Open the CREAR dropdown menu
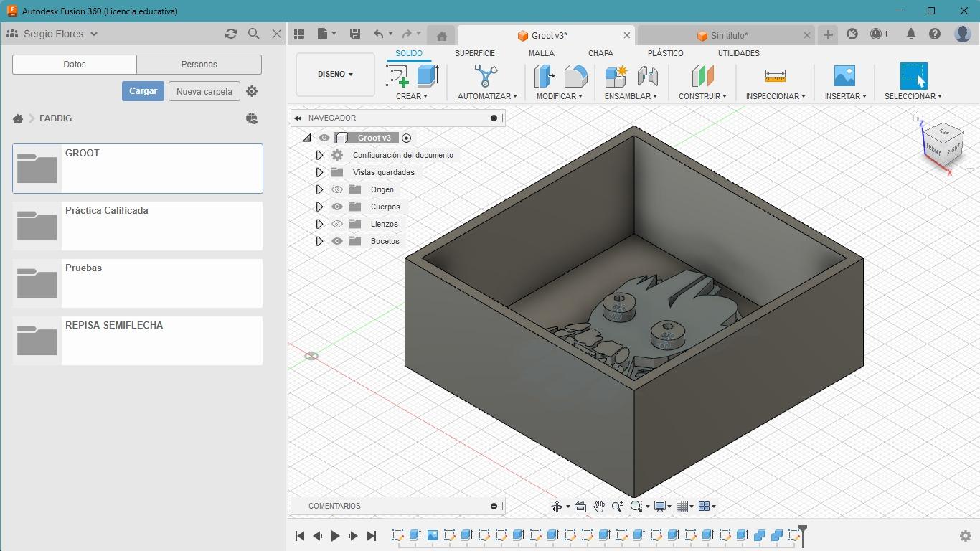Image resolution: width=980 pixels, height=551 pixels. (411, 96)
